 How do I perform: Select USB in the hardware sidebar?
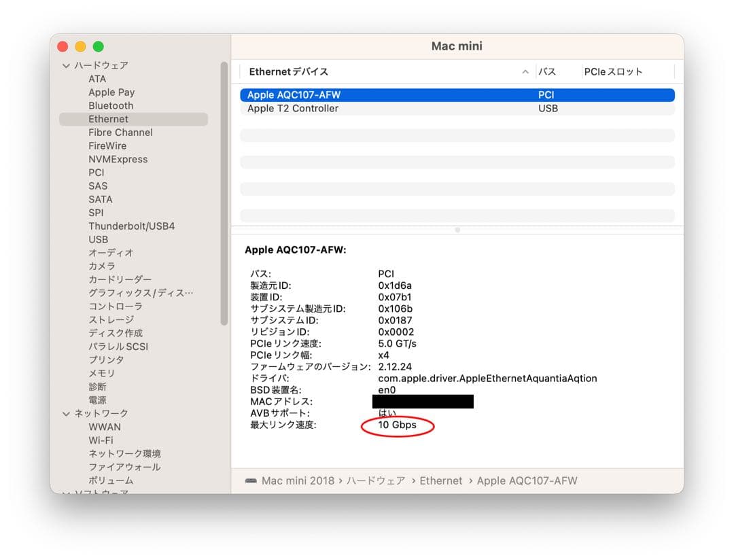99,239
